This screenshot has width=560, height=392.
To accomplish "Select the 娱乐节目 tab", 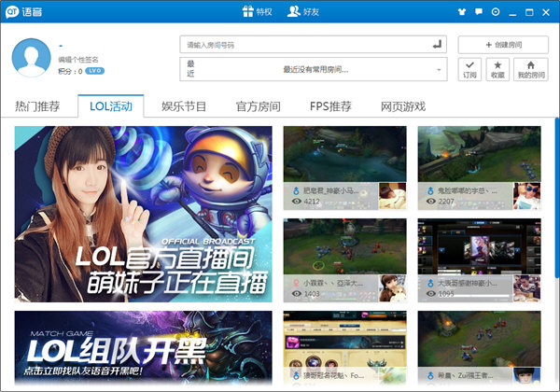I will [x=184, y=106].
